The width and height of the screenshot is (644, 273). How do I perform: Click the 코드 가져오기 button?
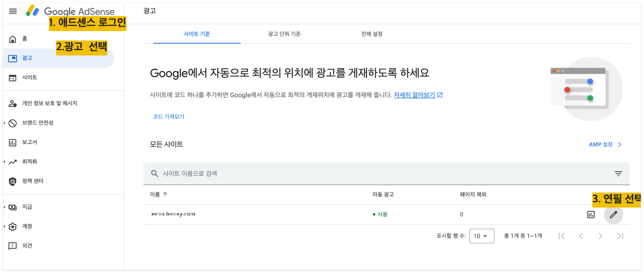169,117
